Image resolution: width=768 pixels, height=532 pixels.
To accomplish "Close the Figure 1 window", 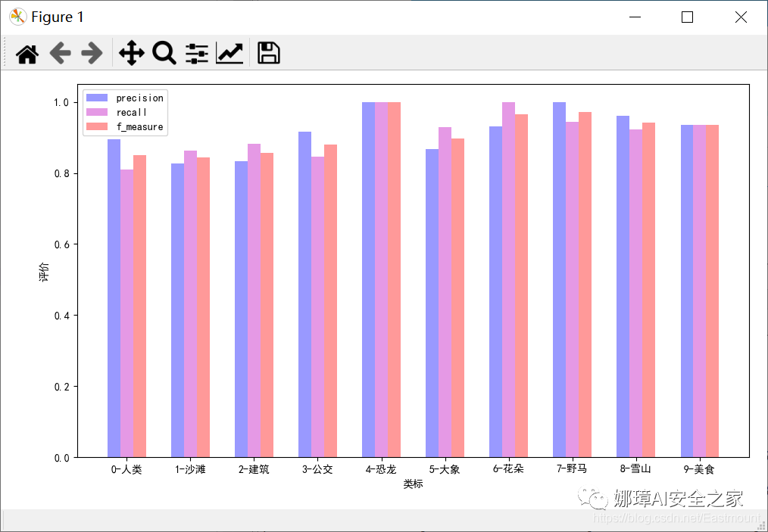I will pyautogui.click(x=741, y=17).
